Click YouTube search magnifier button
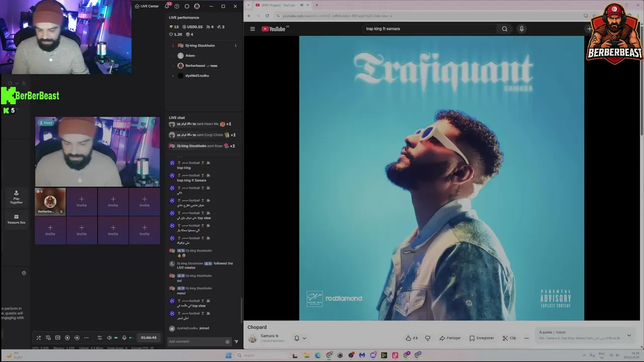This screenshot has width=644, height=362. pyautogui.click(x=505, y=29)
